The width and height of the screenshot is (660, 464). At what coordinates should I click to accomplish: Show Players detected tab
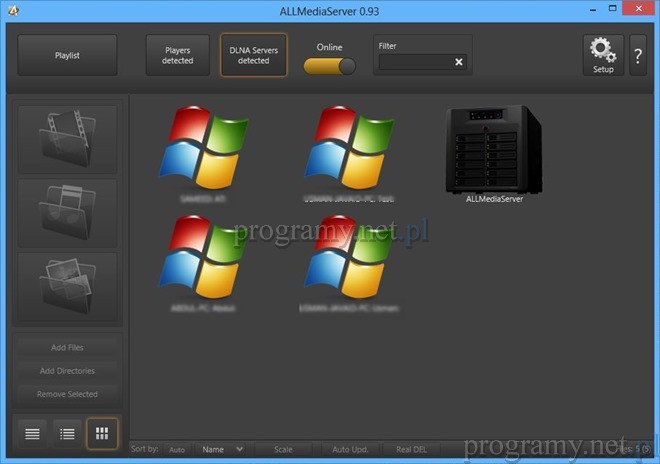[x=177, y=56]
